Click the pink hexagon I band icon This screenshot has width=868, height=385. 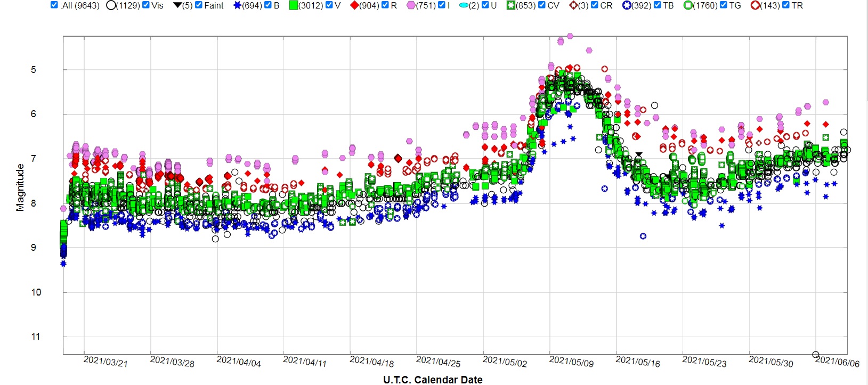(411, 5)
